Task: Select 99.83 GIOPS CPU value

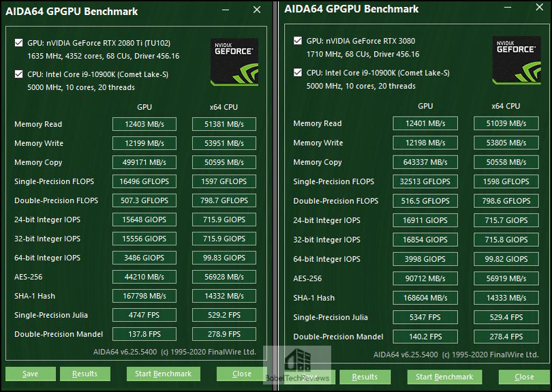Action: coord(224,258)
